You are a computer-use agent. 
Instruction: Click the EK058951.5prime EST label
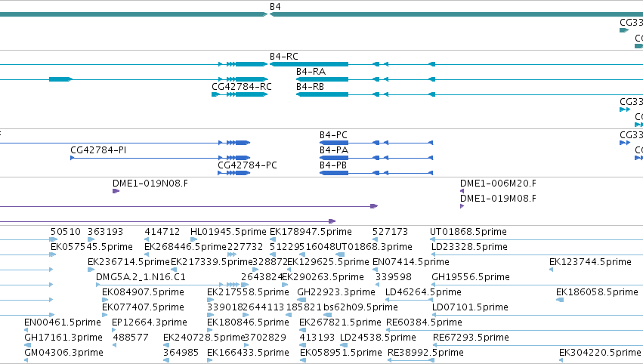342,353
